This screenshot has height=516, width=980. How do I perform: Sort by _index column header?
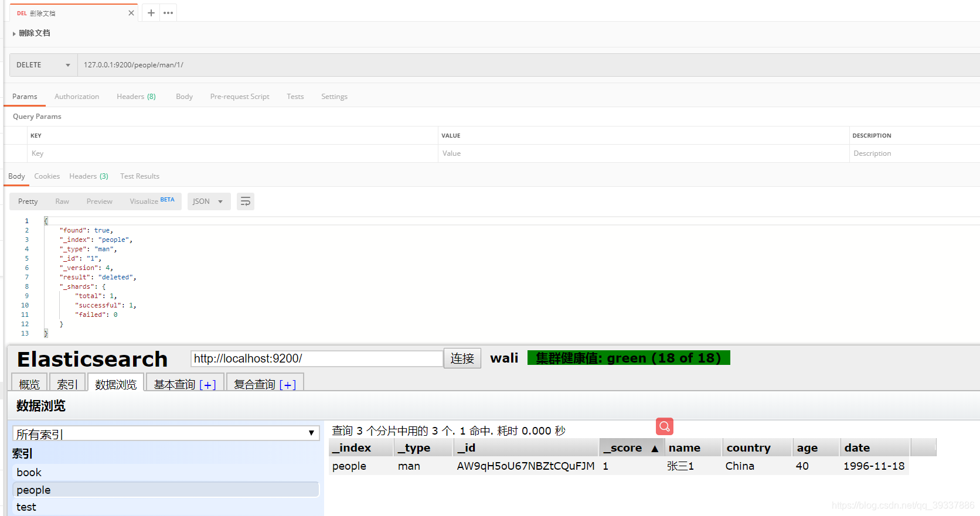[360, 447]
